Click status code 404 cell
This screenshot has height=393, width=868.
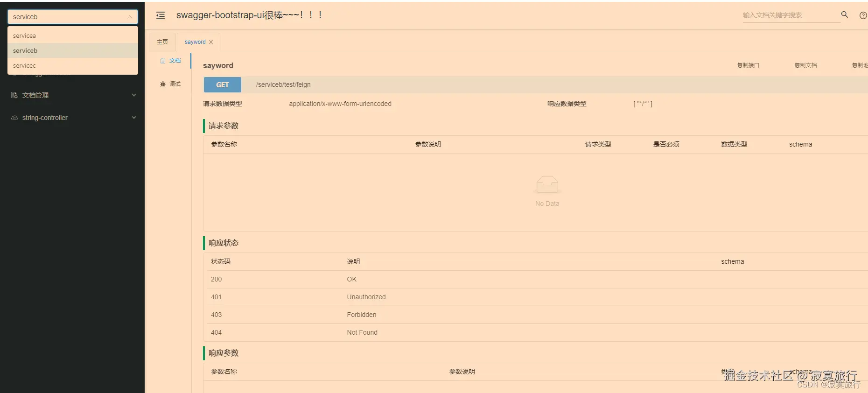[x=217, y=332]
